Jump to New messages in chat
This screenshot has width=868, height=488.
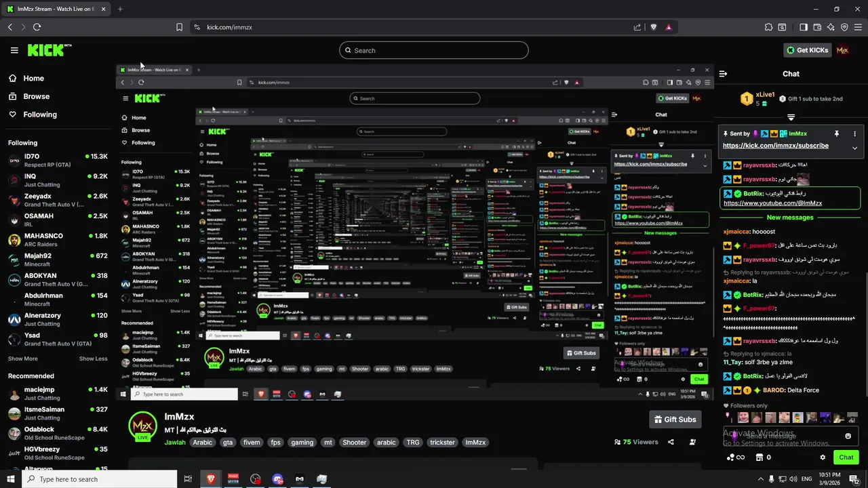[x=790, y=218]
